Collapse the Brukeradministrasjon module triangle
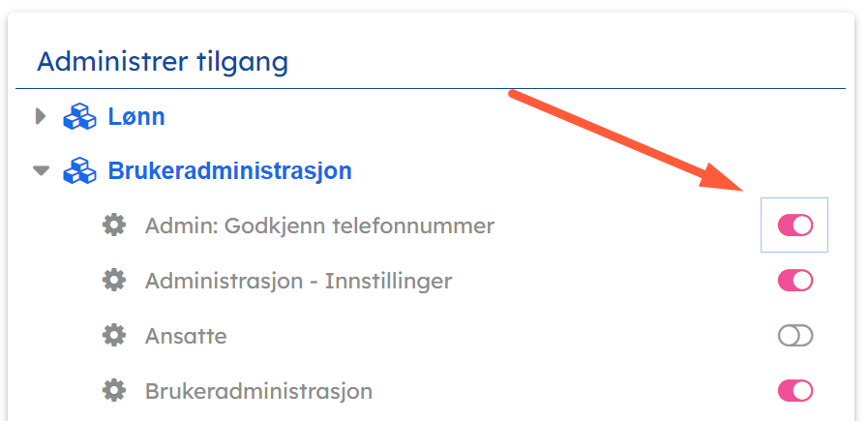 [40, 171]
